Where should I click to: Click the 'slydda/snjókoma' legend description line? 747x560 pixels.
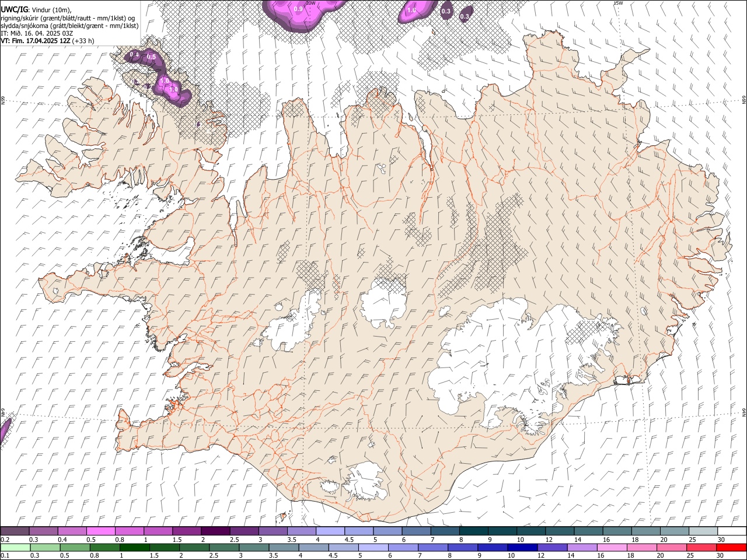pos(69,26)
